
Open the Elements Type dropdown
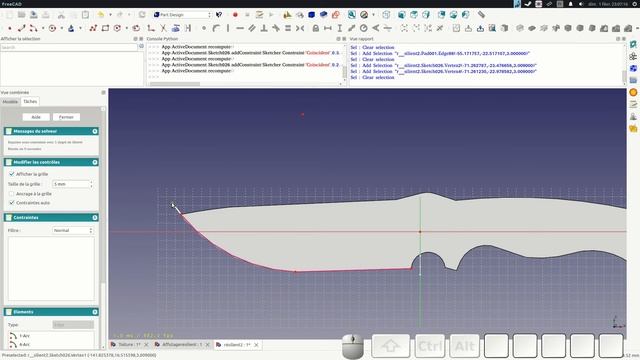(x=73, y=325)
